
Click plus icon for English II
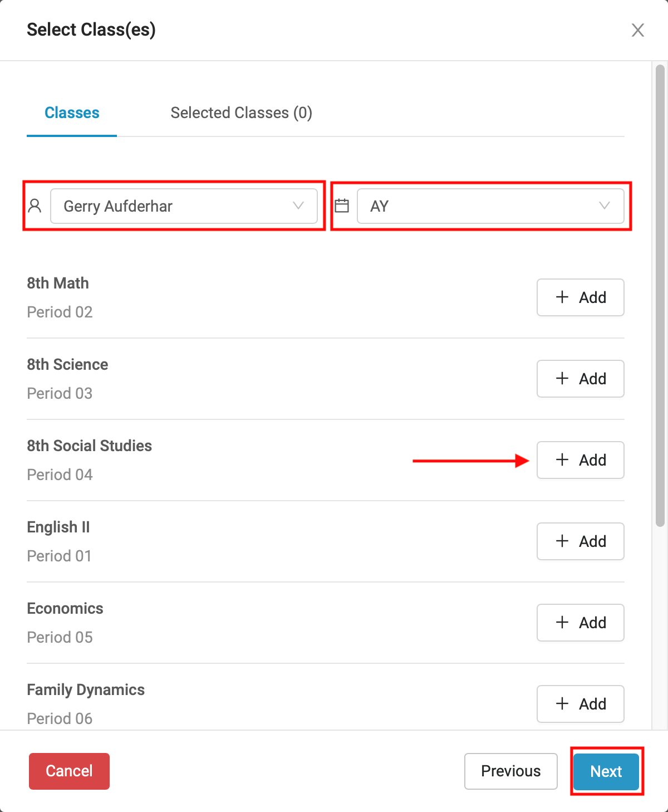(x=562, y=541)
